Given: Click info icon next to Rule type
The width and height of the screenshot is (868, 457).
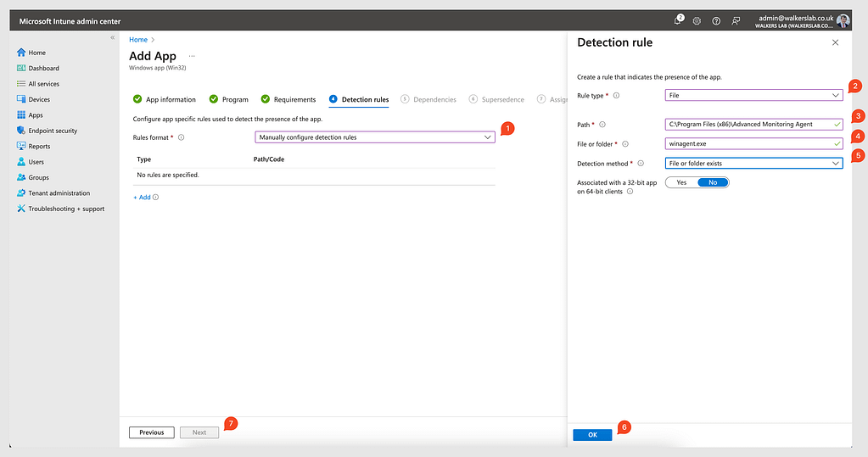Looking at the screenshot, I should 616,96.
